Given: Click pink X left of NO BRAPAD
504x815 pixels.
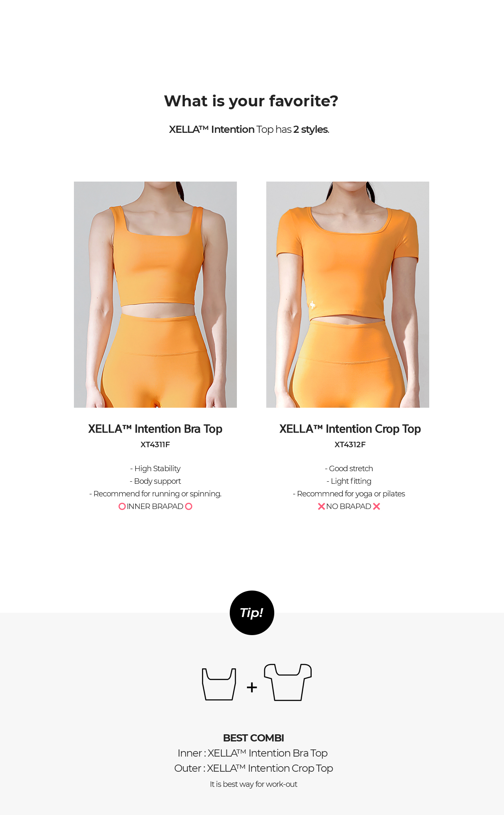Looking at the screenshot, I should click(x=321, y=506).
